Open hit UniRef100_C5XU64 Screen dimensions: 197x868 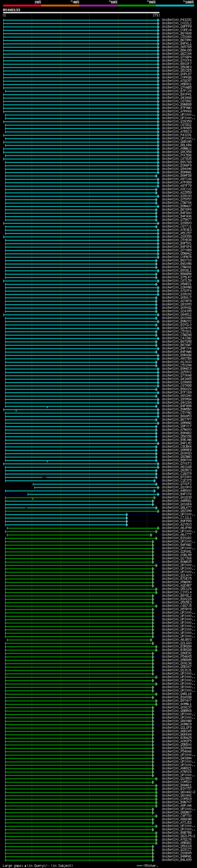pos(177,37)
